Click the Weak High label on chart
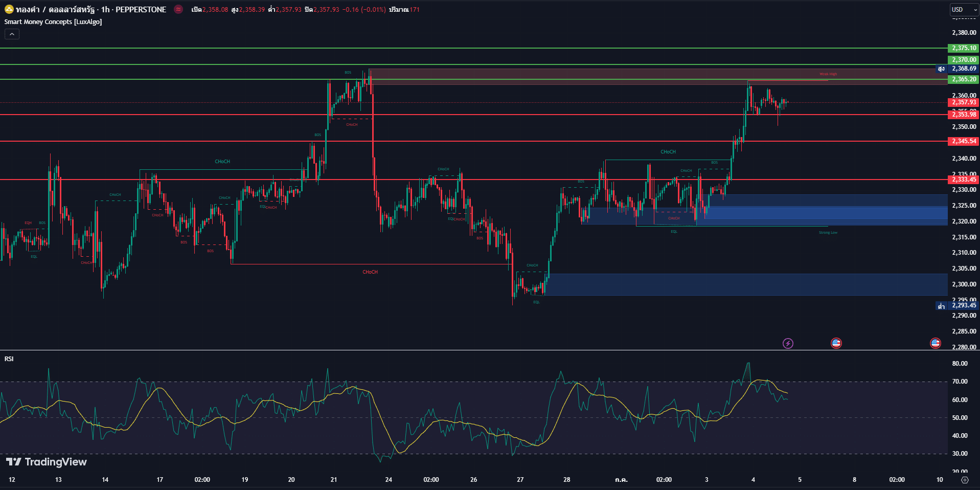The image size is (980, 490). tap(828, 74)
